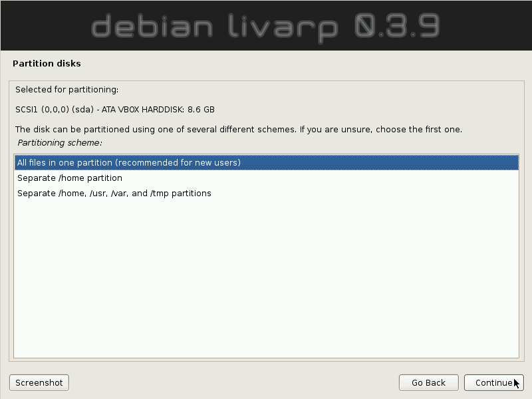Pick 'Separate /home, /usr, /var, and /tmp partitions'

point(267,193)
